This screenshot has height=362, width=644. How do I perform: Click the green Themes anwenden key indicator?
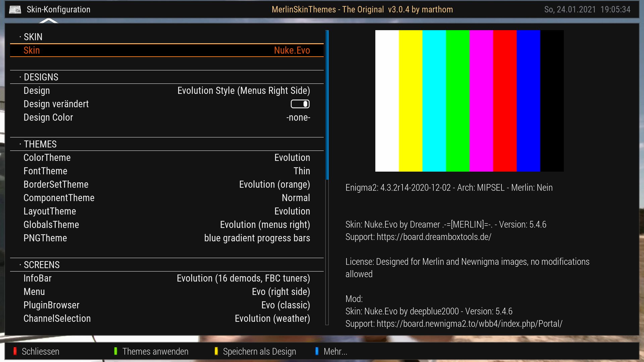click(x=115, y=351)
